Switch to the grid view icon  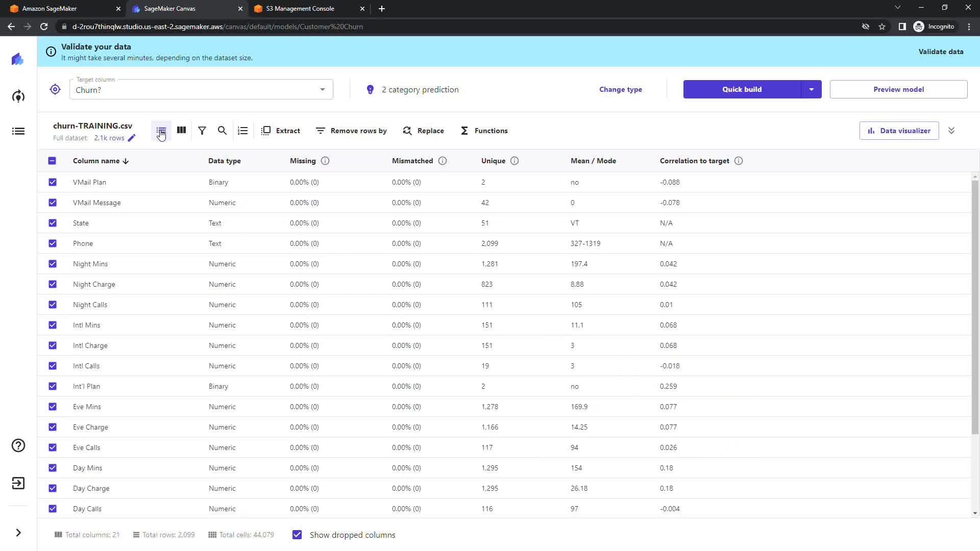(181, 130)
